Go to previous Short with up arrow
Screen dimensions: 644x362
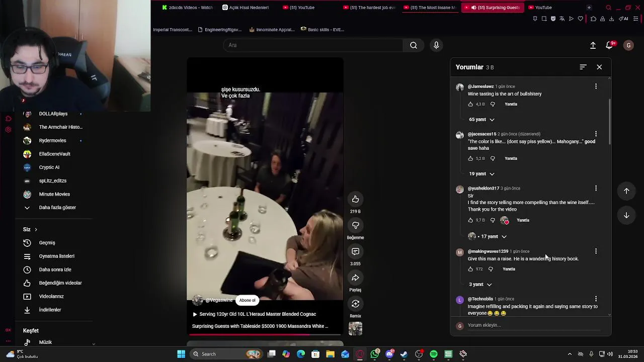click(x=626, y=191)
